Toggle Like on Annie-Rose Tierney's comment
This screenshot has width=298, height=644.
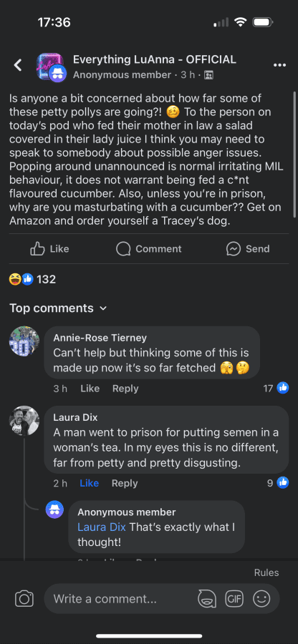(x=90, y=389)
